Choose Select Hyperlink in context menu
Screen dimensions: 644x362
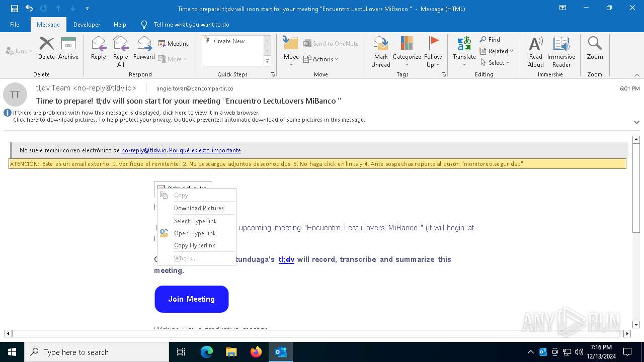point(197,221)
